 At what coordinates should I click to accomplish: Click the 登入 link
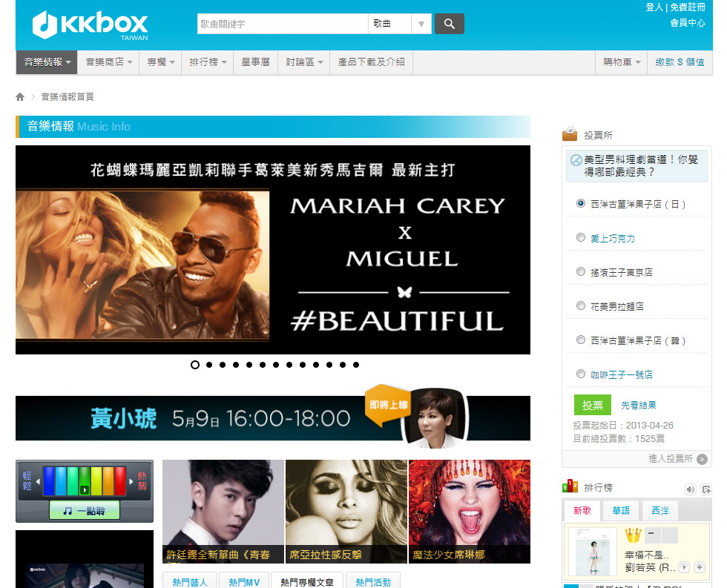654,7
